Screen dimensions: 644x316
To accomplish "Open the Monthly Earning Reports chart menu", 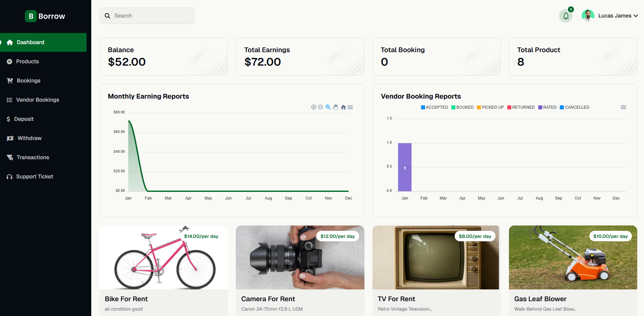I will pos(350,107).
